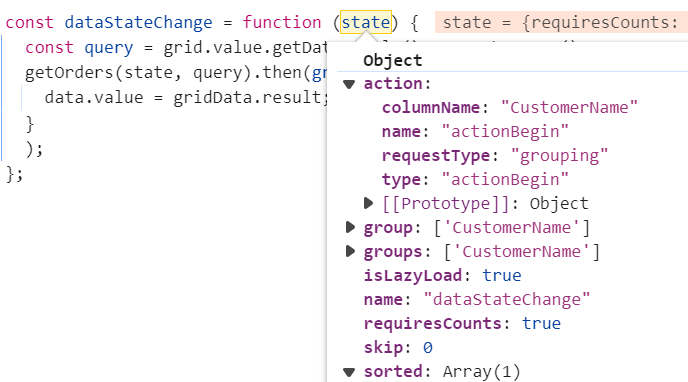Click the isLazyLoad true value
This screenshot has width=688, height=382.
[502, 275]
